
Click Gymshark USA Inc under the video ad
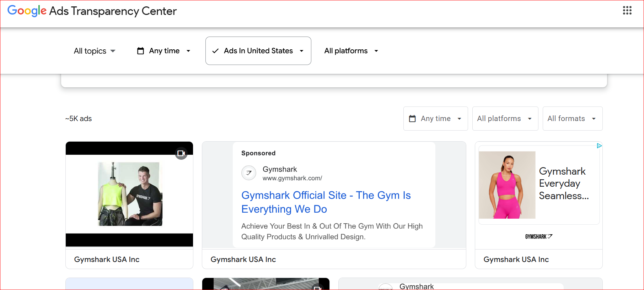(107, 259)
